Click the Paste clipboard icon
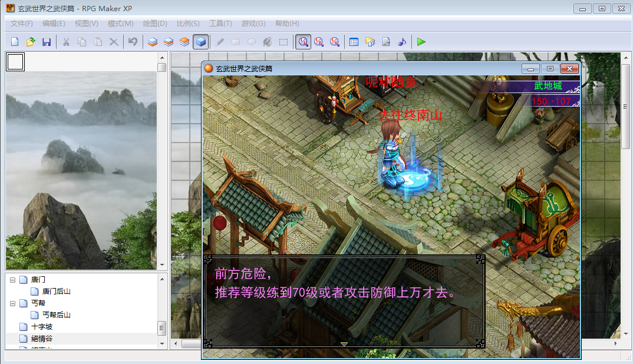633x364 pixels. coord(98,42)
